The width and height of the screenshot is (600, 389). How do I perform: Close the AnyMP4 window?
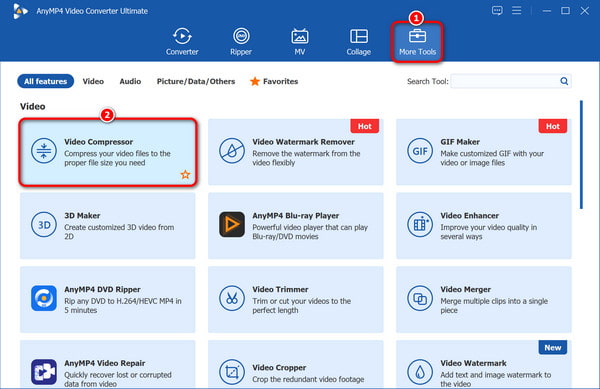(x=584, y=11)
